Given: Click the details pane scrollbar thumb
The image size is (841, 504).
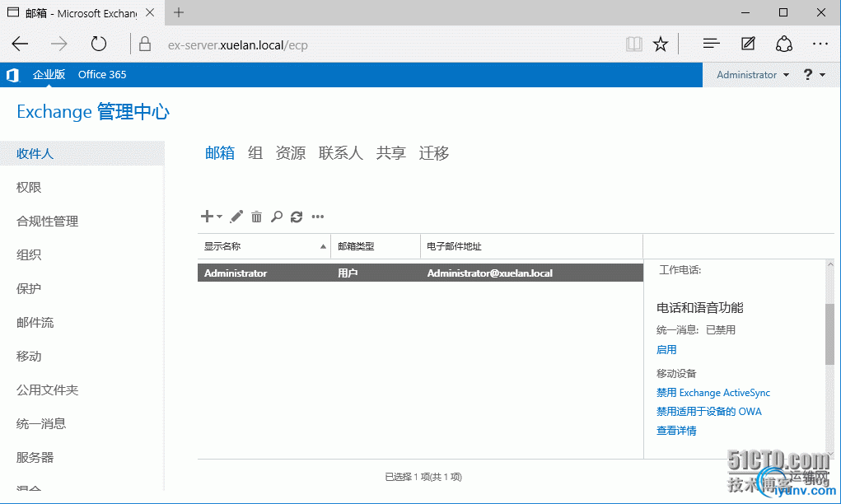Looking at the screenshot, I should click(x=829, y=334).
